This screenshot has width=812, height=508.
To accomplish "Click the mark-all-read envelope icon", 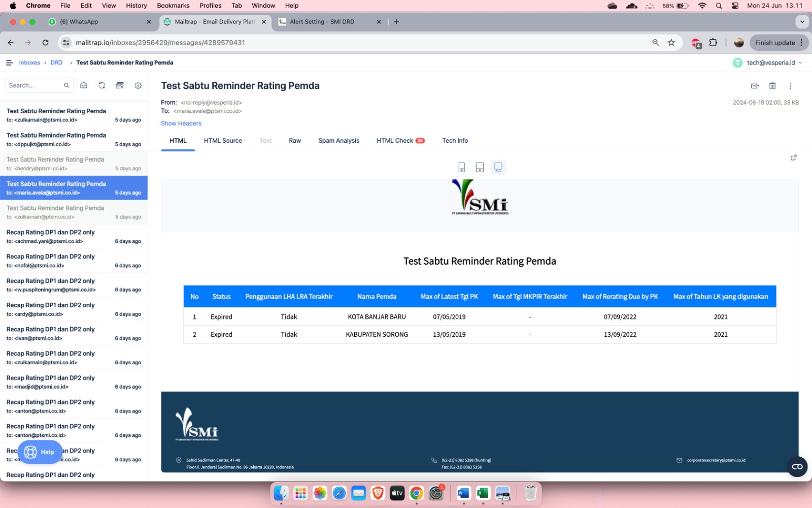I will (x=84, y=85).
